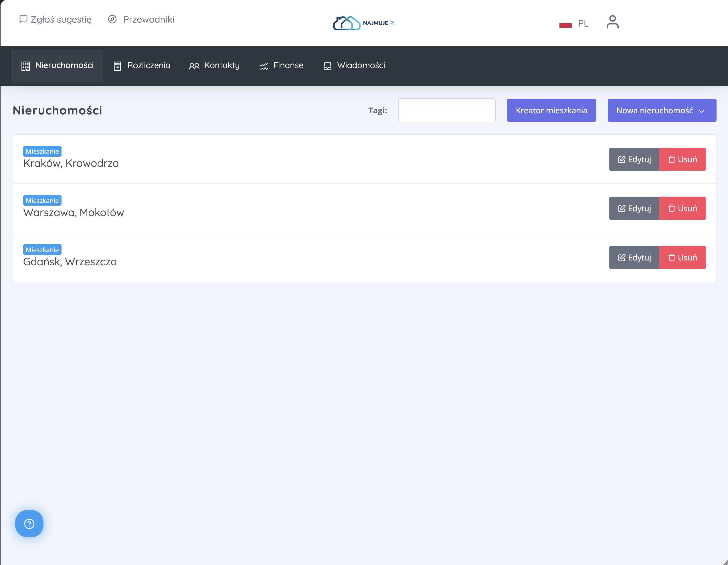Image resolution: width=728 pixels, height=565 pixels.
Task: Click the Najmuje.pl logo
Action: click(x=364, y=23)
